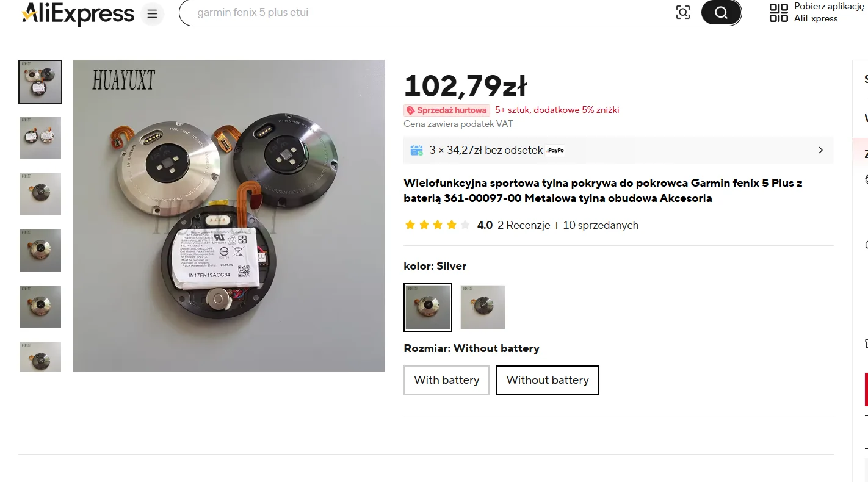Screen dimensions: 868x482
Task: Open the 2 Recenzje reviews link
Action: (524, 225)
